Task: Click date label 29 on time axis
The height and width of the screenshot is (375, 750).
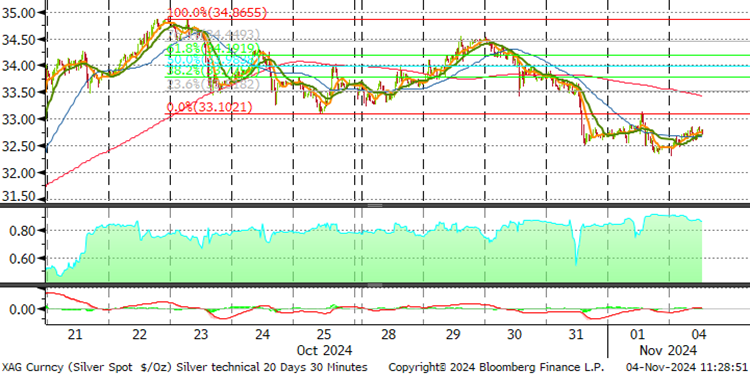Action: [x=452, y=333]
